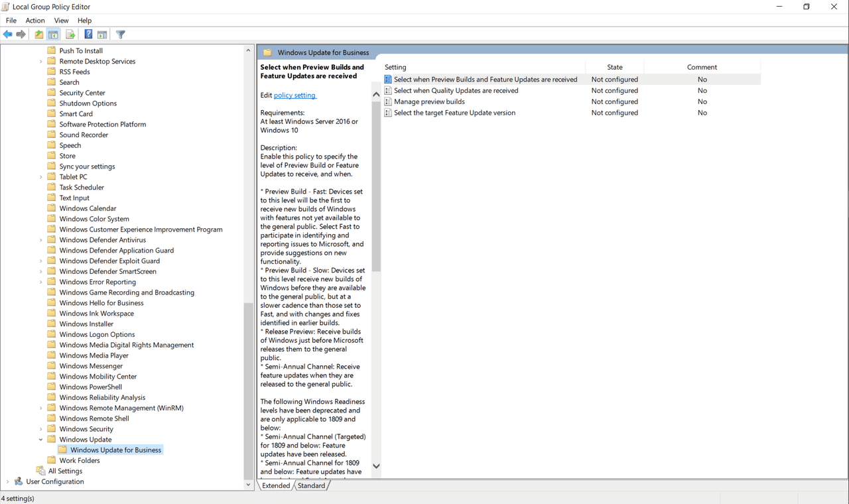Select Windows Hello for Business tree item
The height and width of the screenshot is (504, 849).
[x=101, y=303]
